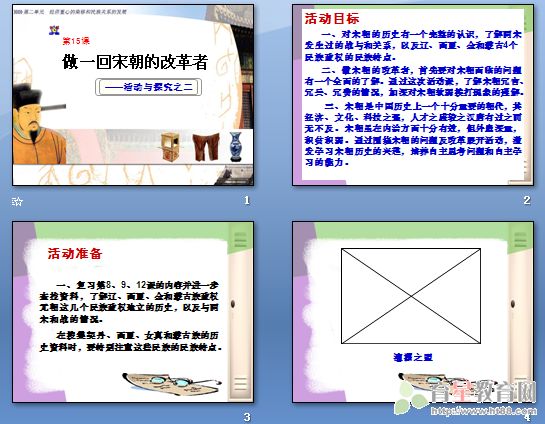Screen dimensions: 545x424
Task: Click slide number 2 label
Action: click(527, 200)
